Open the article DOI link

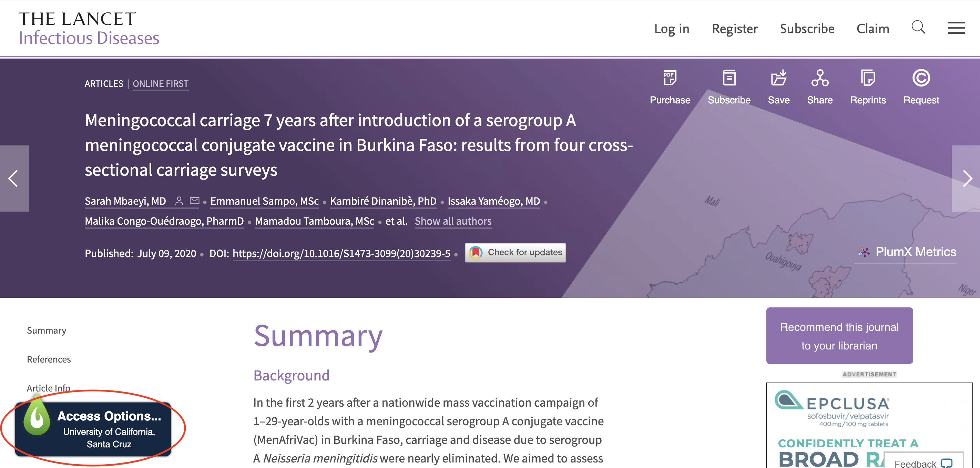(341, 253)
